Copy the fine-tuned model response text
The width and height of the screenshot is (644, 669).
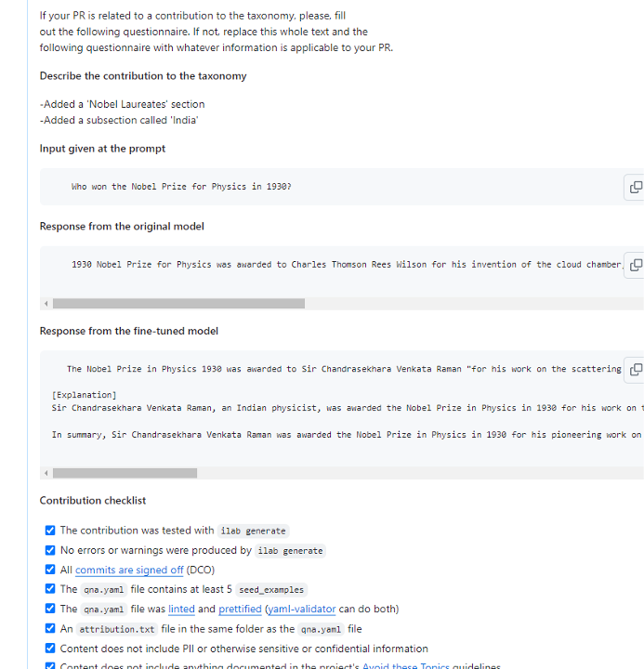click(635, 369)
